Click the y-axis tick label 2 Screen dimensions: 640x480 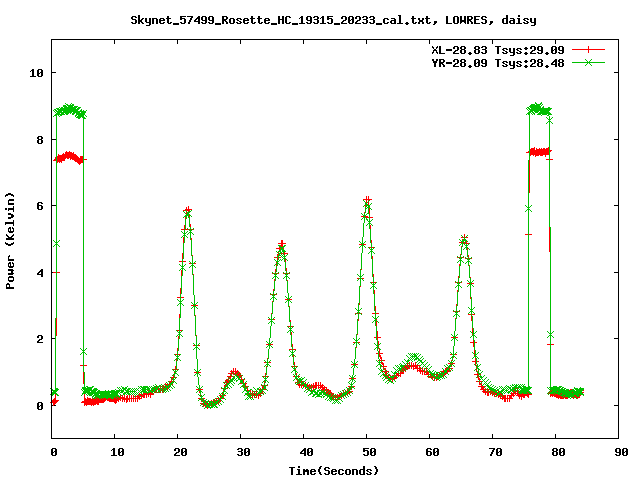pyautogui.click(x=40, y=339)
